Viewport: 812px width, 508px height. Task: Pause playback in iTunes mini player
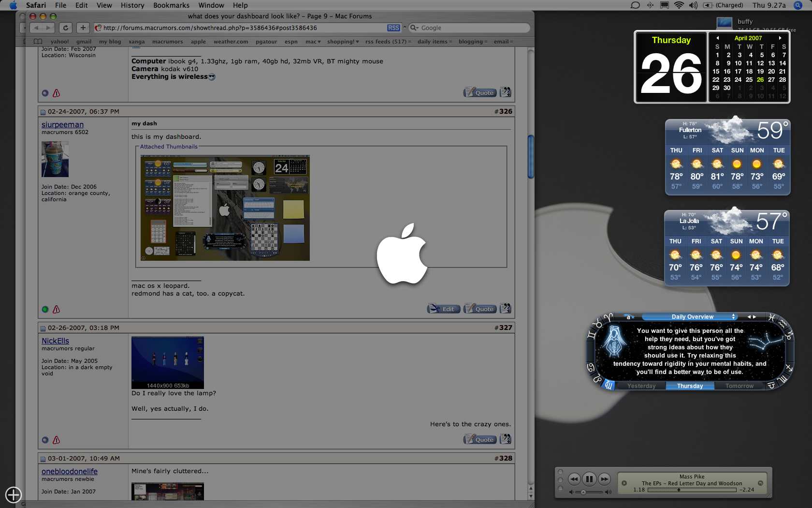(x=589, y=479)
